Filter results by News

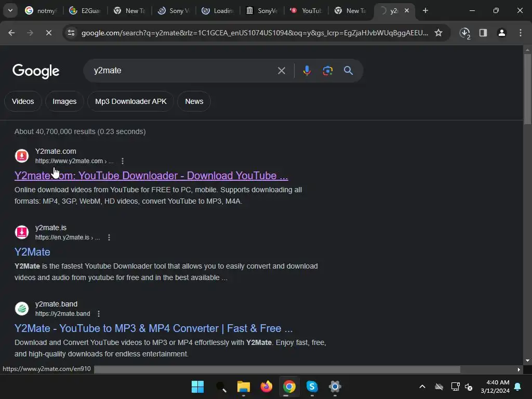pyautogui.click(x=194, y=101)
